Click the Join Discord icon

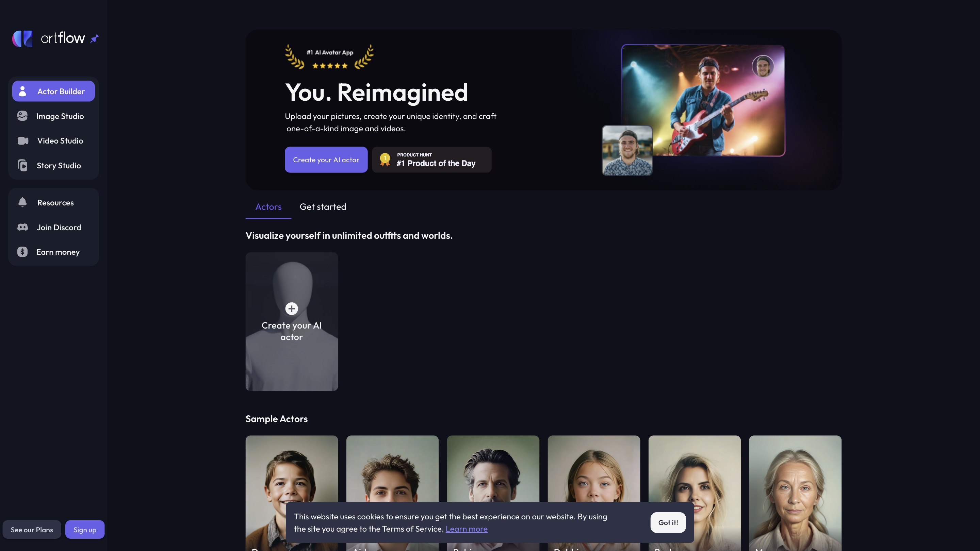(22, 228)
